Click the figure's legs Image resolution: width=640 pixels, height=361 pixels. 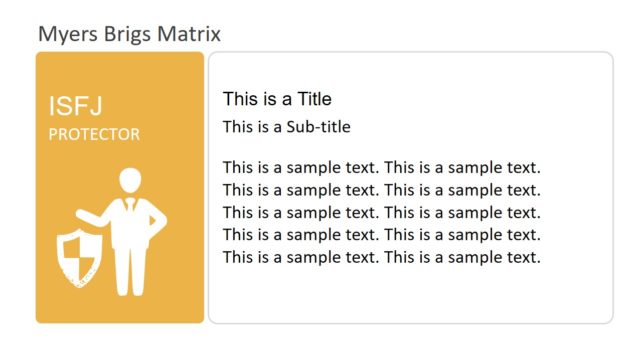click(130, 270)
